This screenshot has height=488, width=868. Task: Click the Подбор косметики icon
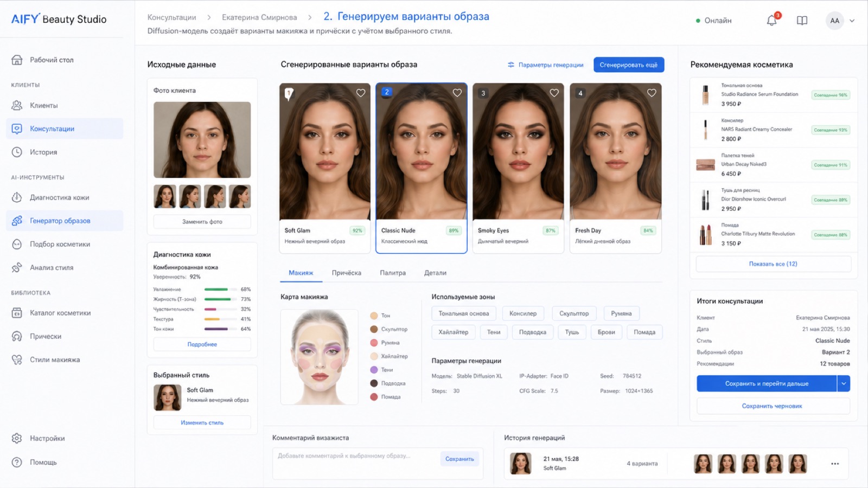coord(17,244)
